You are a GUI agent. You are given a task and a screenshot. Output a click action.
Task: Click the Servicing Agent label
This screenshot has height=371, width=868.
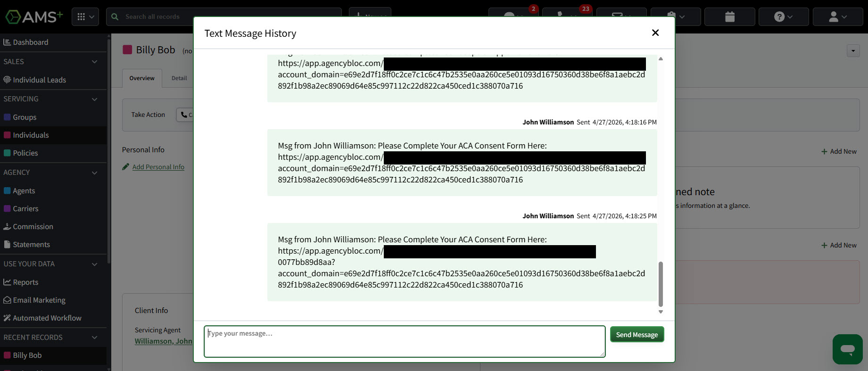tap(157, 330)
